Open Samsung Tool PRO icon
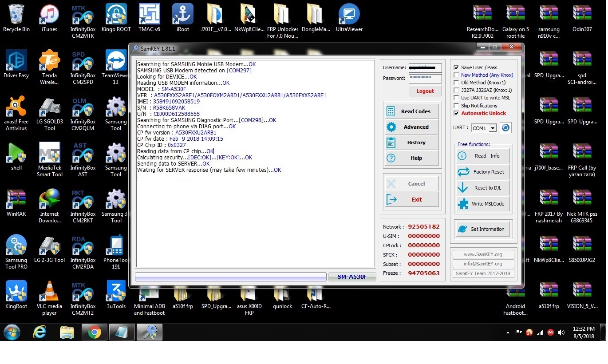 (x=16, y=253)
